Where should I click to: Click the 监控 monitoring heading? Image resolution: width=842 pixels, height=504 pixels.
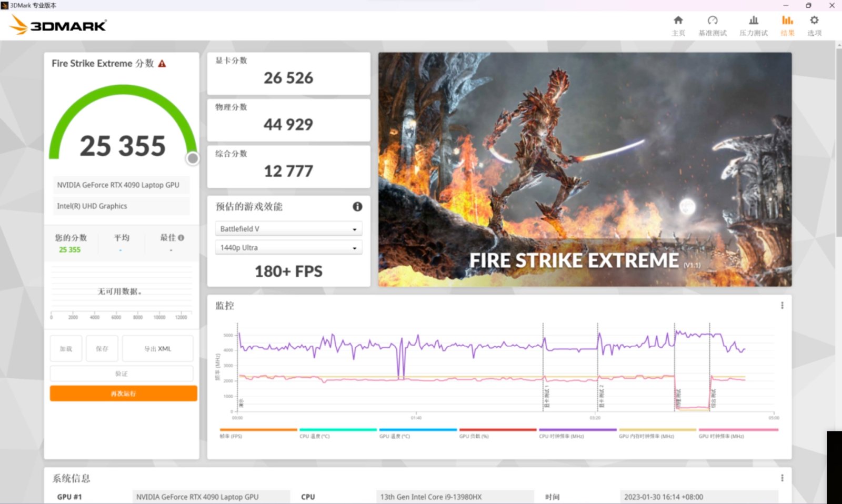(x=225, y=305)
